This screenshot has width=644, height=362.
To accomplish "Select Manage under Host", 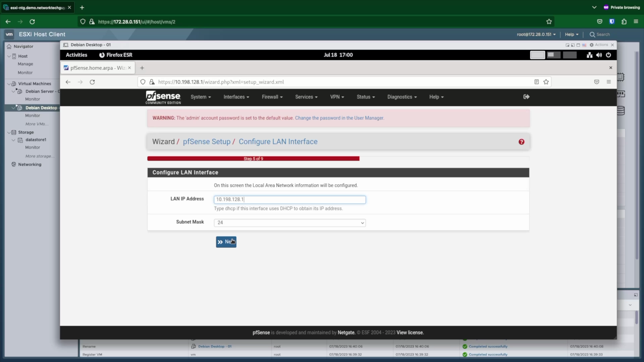I will pos(25,64).
